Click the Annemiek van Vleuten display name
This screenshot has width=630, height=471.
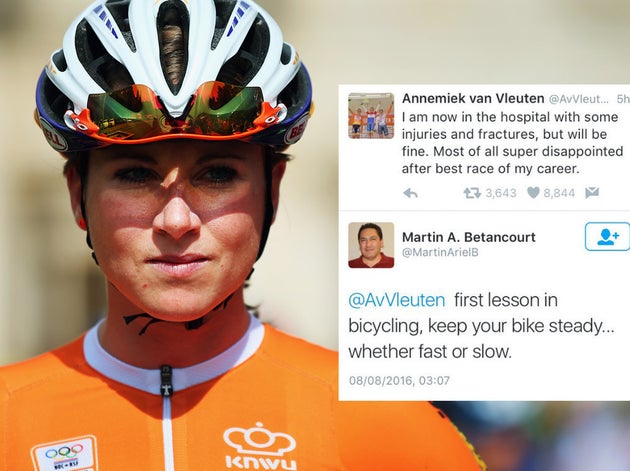473,98
